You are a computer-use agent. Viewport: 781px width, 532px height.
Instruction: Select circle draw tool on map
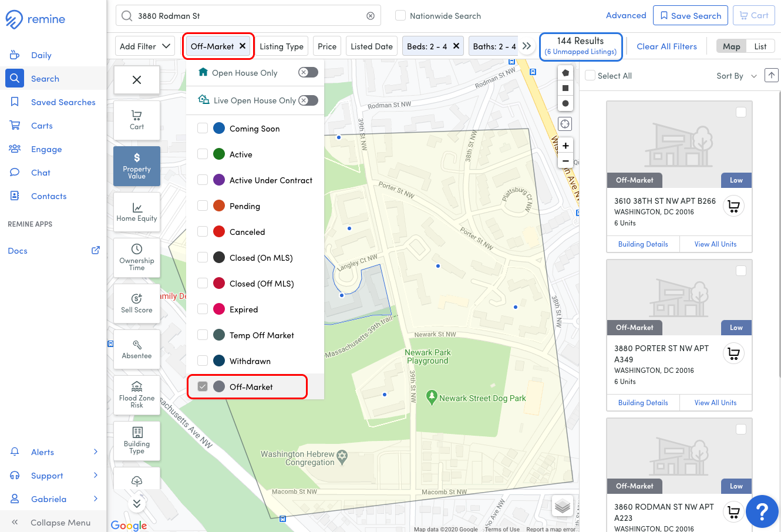point(565,103)
